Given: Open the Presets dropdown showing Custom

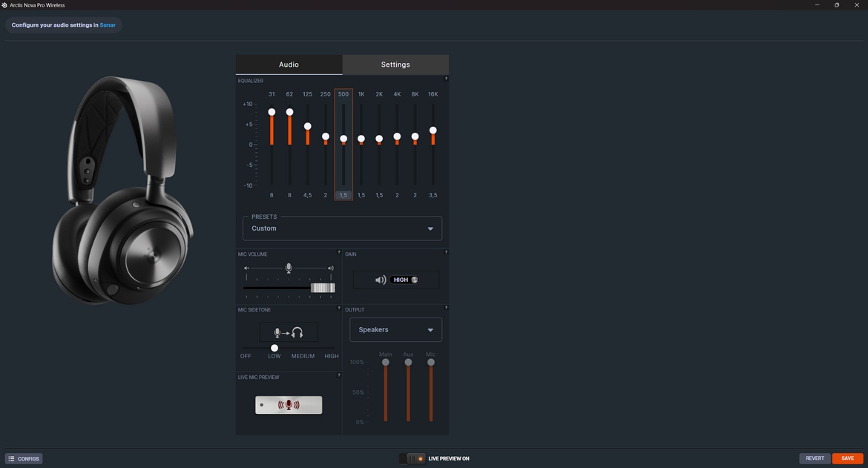Looking at the screenshot, I should coord(342,228).
